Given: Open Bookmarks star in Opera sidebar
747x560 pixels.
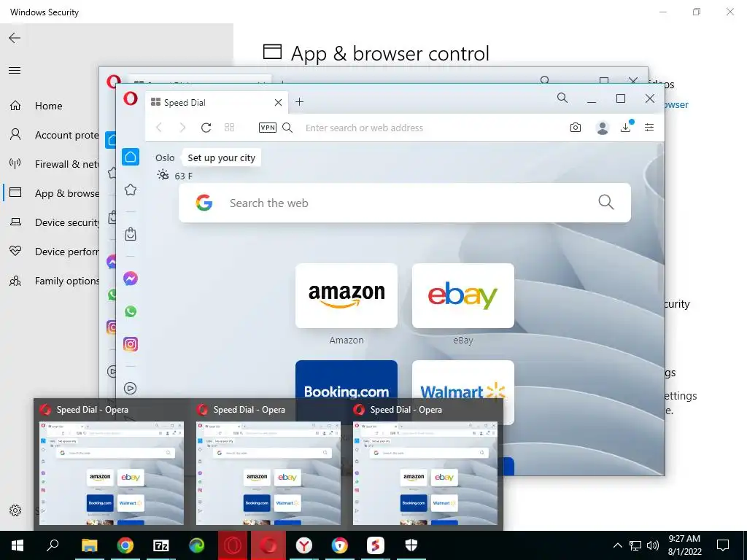Looking at the screenshot, I should [x=130, y=190].
